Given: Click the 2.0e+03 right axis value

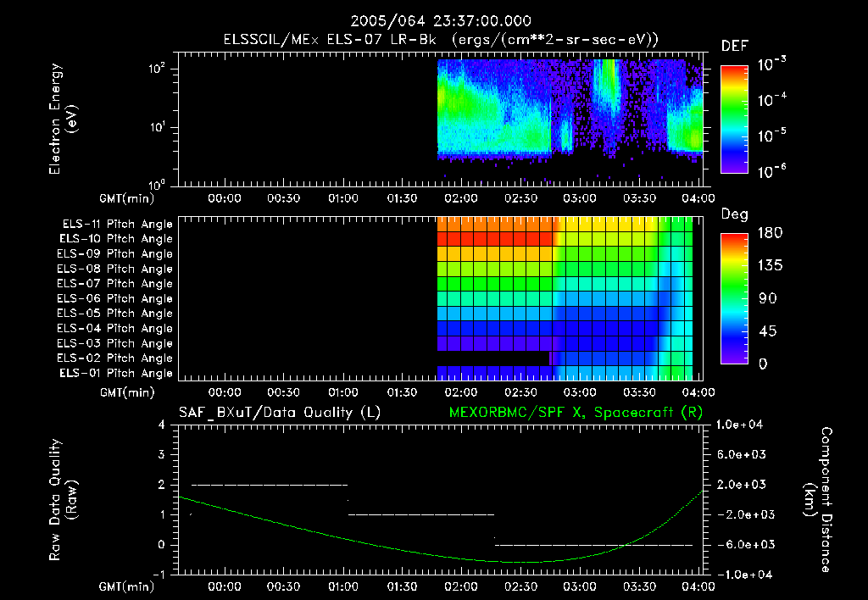Looking at the screenshot, I should click(x=742, y=485).
